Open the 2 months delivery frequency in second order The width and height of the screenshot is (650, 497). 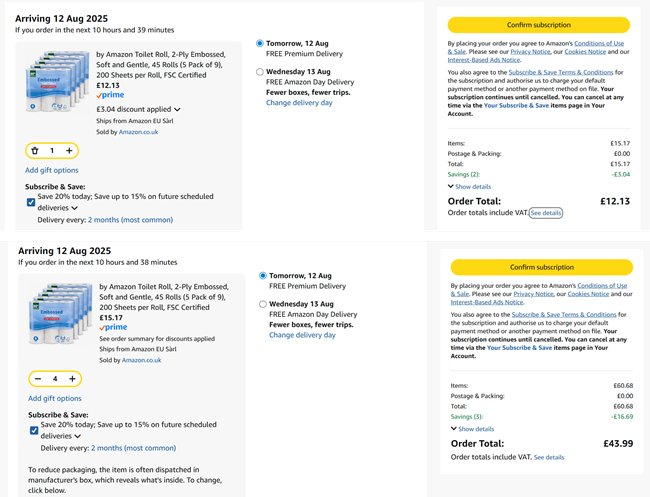click(133, 448)
